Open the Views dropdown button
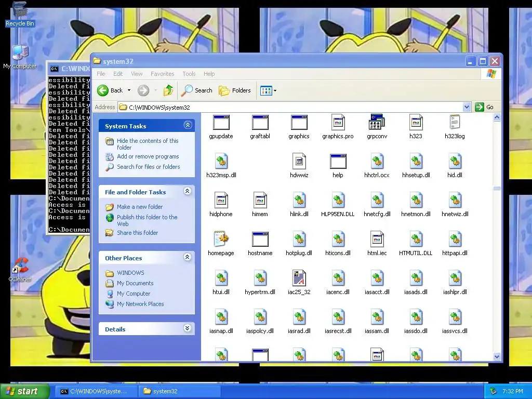Screen dimensions: 532x399 click(269, 90)
